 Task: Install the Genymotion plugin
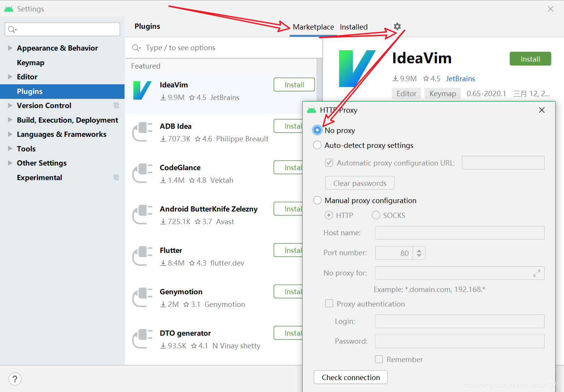[x=288, y=292]
